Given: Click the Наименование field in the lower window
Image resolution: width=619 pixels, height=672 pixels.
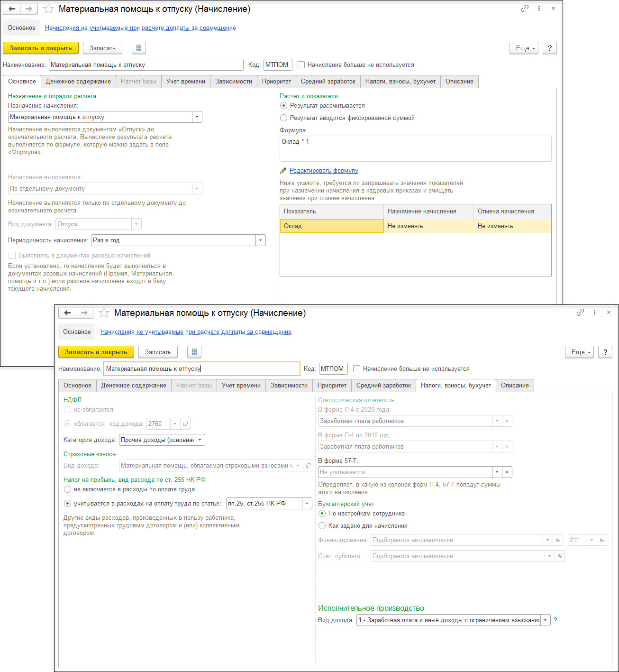Looking at the screenshot, I should pyautogui.click(x=201, y=368).
